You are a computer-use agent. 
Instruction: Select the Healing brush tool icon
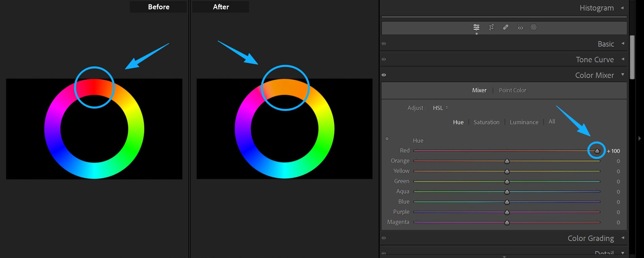click(x=506, y=27)
